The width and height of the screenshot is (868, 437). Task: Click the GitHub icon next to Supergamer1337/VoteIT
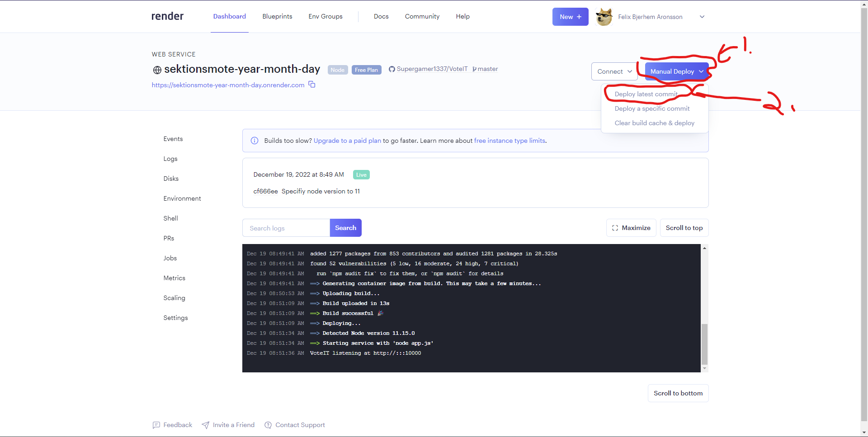[x=392, y=69]
